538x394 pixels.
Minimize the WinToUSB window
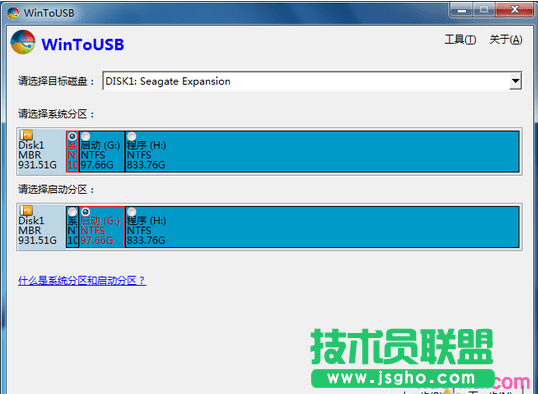(x=462, y=10)
